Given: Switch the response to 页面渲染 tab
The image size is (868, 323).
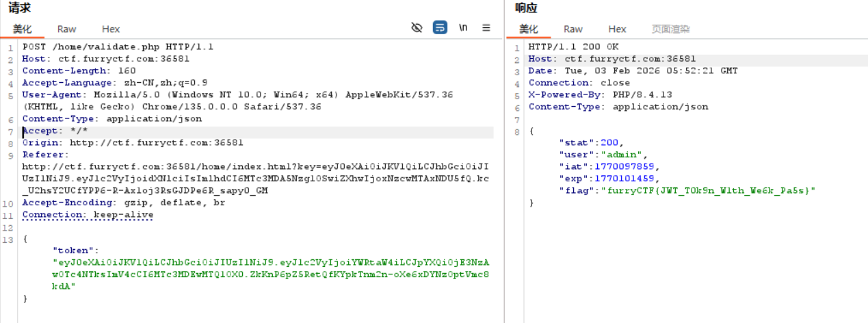Looking at the screenshot, I should click(x=670, y=29).
